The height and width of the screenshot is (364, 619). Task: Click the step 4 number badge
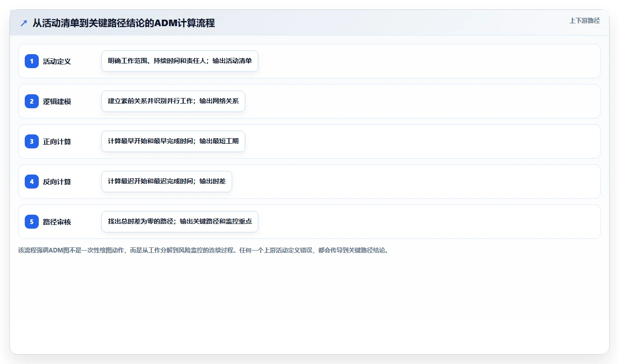point(32,182)
